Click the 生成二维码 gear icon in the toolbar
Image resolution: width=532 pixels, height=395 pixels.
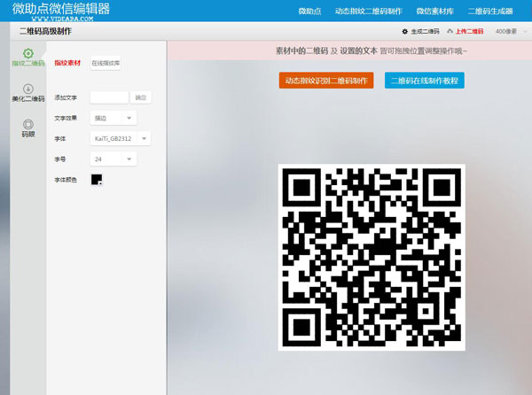coord(405,32)
